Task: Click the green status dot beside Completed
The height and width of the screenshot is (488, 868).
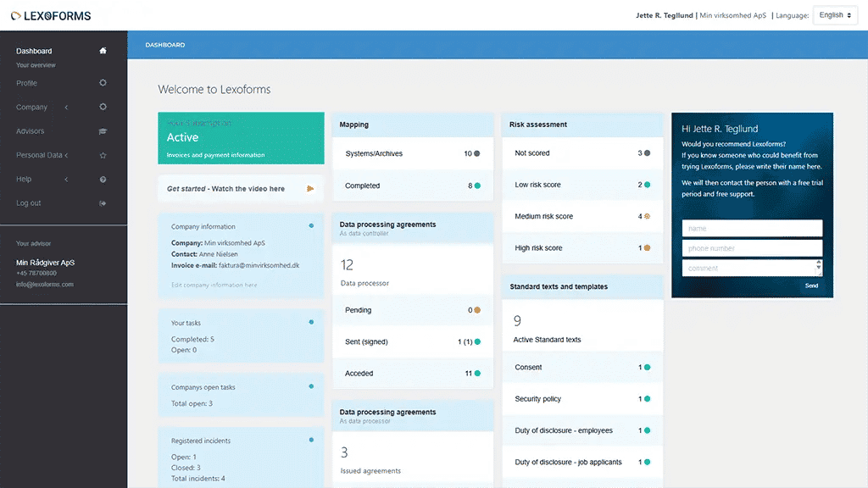Action: click(477, 186)
